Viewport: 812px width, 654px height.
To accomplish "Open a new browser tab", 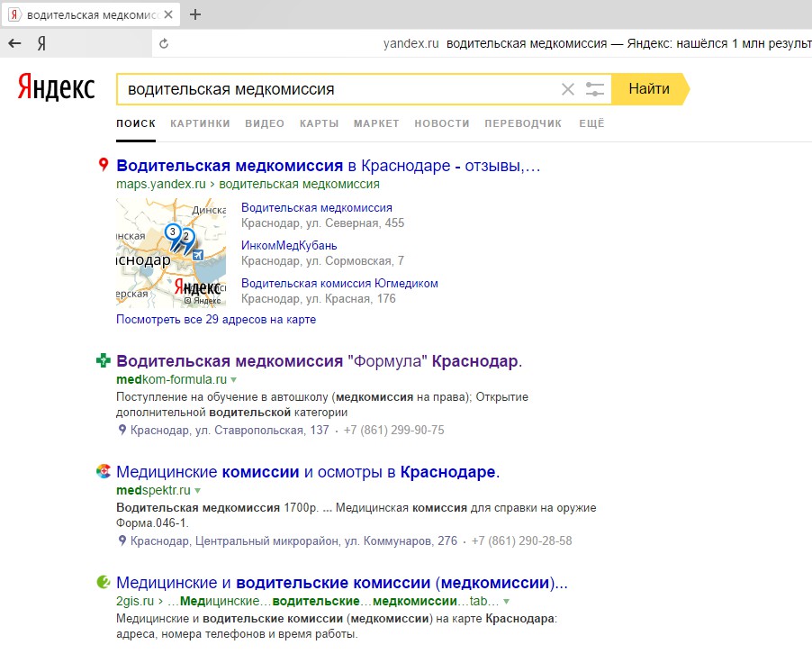I will pos(195,14).
